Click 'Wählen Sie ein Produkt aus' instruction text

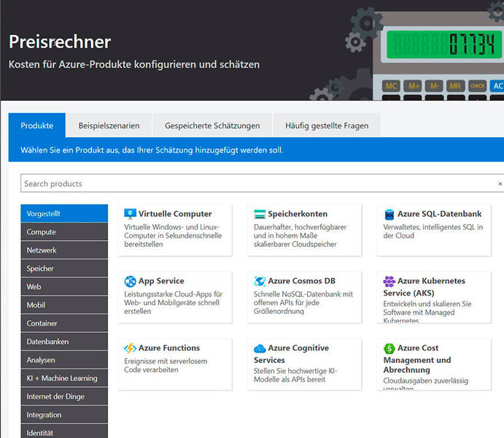pyautogui.click(x=152, y=150)
